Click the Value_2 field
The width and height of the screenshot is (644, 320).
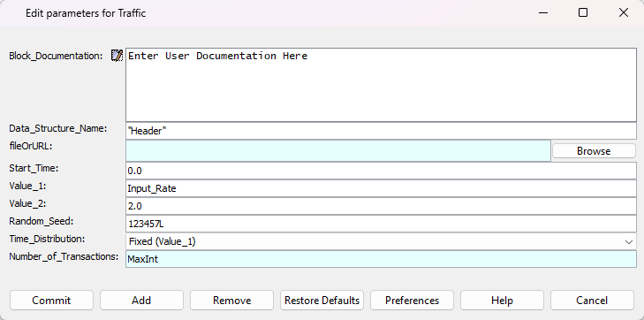pos(381,206)
